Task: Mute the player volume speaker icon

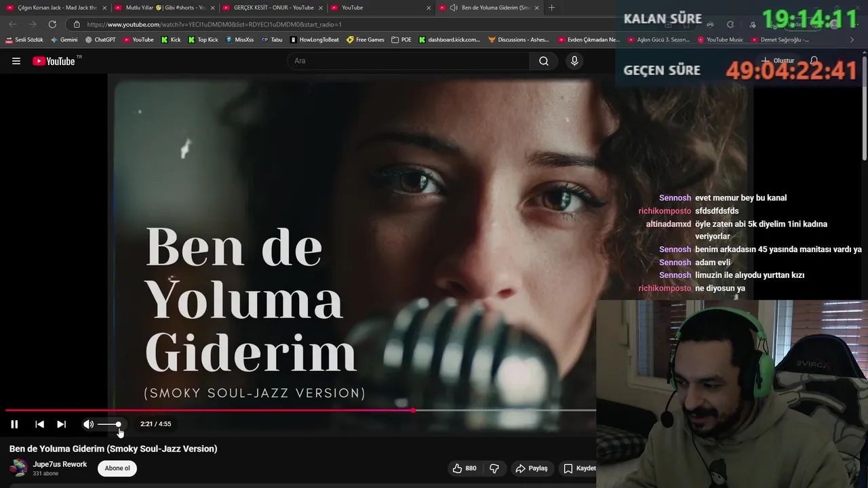Action: click(x=88, y=424)
